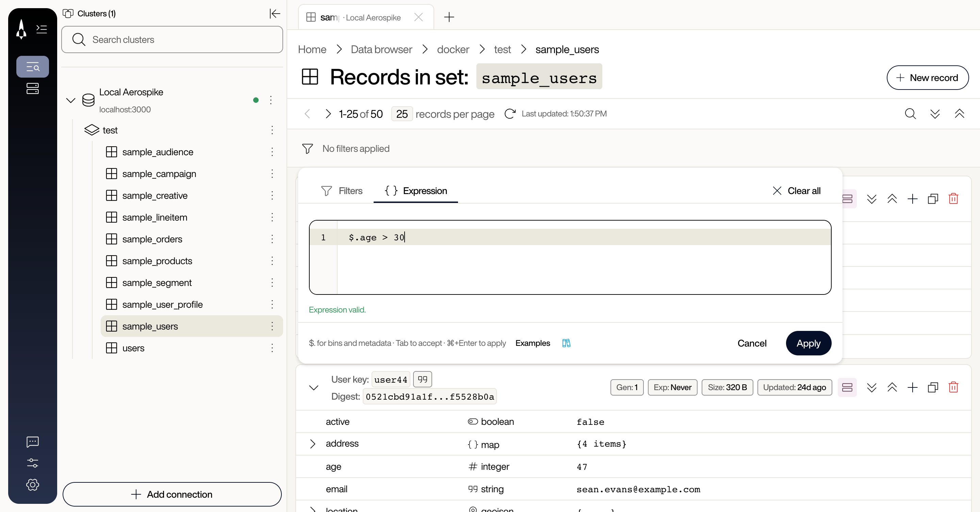Open the settings gear icon
Image resolution: width=980 pixels, height=512 pixels.
[33, 484]
